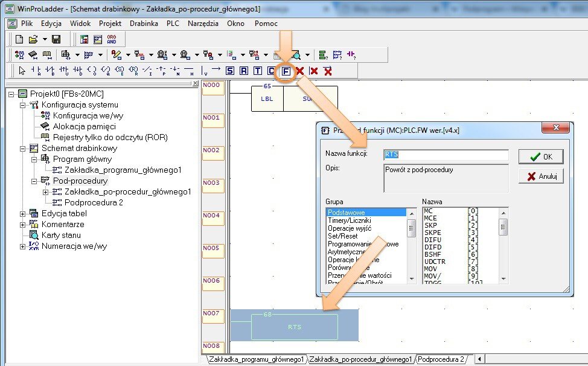588x366 pixels.
Task: Select Podprocedura 2 in project tree
Action: coord(94,203)
